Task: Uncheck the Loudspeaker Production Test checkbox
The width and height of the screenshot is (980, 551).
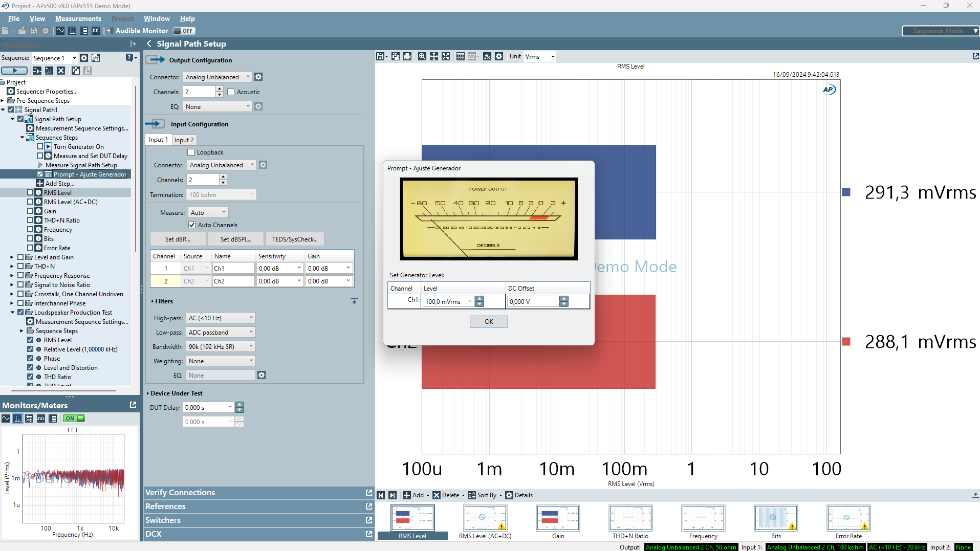Action: [20, 313]
